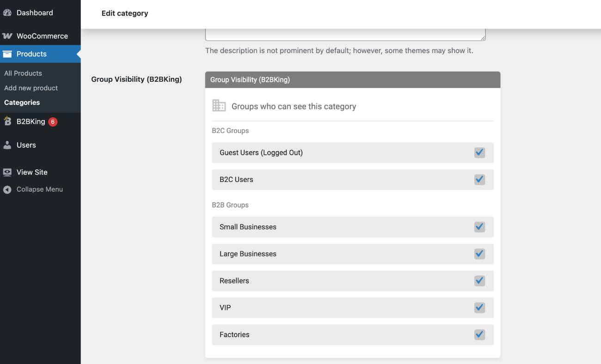The image size is (601, 364).
Task: Click the B2BKing logo icon
Action: 7,121
